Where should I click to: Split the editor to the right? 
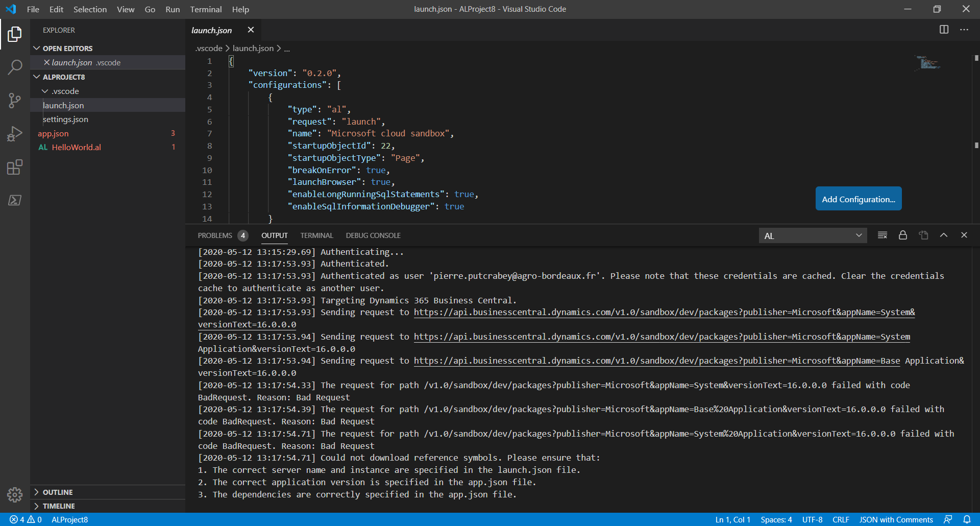[x=944, y=30]
